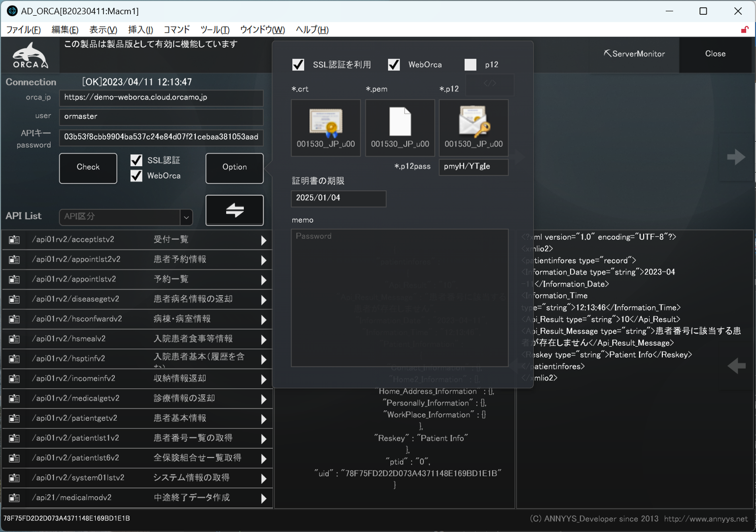Expand the 患者予約情報 row arrow
This screenshot has width=756, height=532.
264,260
